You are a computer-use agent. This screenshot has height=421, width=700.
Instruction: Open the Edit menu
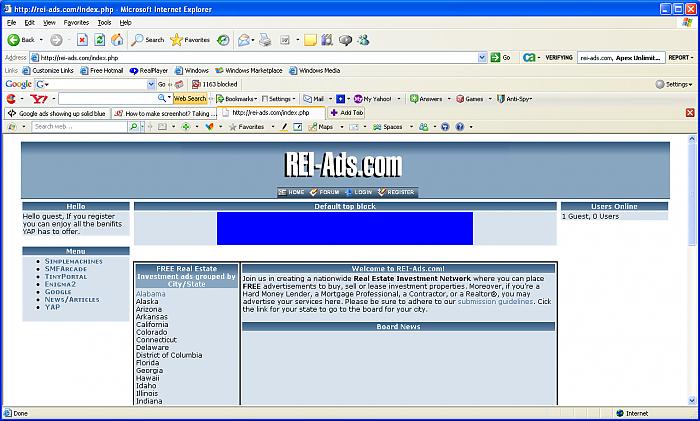(29, 22)
